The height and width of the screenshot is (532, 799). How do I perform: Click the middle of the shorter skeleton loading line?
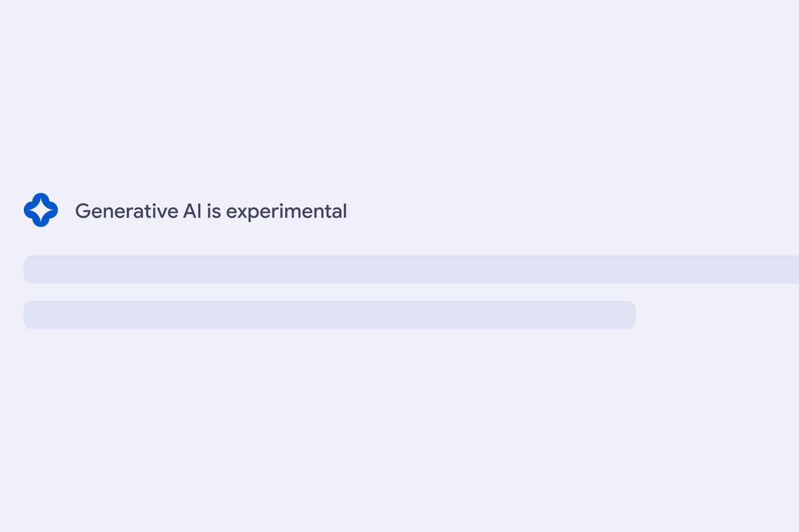pos(330,314)
